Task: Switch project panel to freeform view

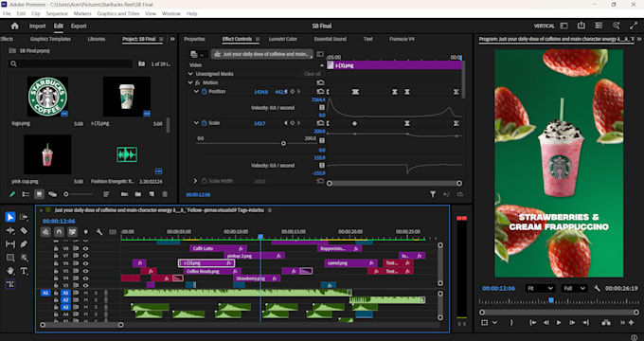Action: 52,194
